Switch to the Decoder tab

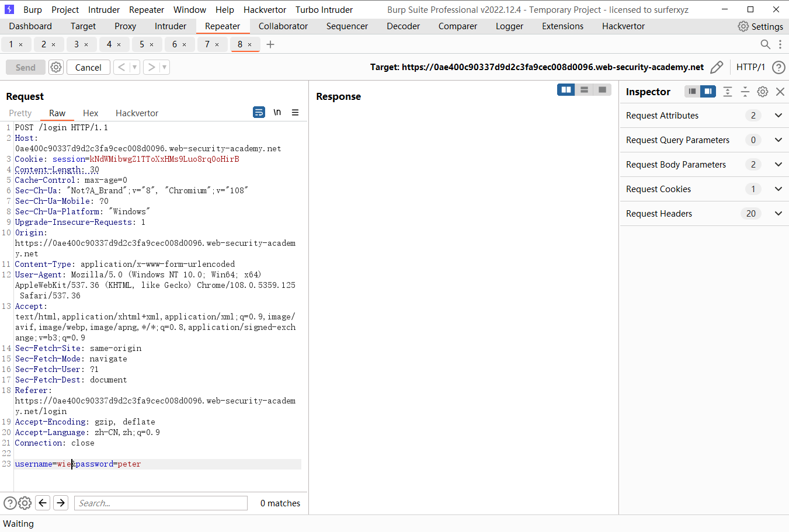point(403,26)
